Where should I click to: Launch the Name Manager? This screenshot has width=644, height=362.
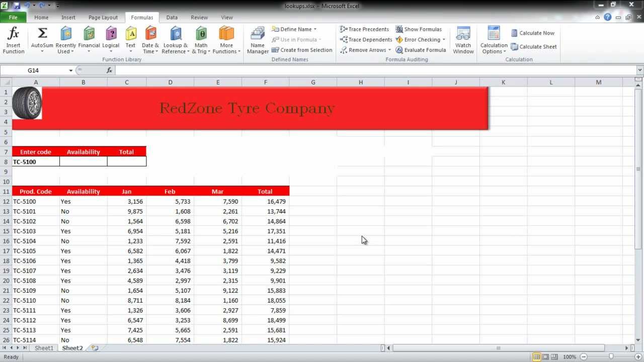click(x=258, y=40)
